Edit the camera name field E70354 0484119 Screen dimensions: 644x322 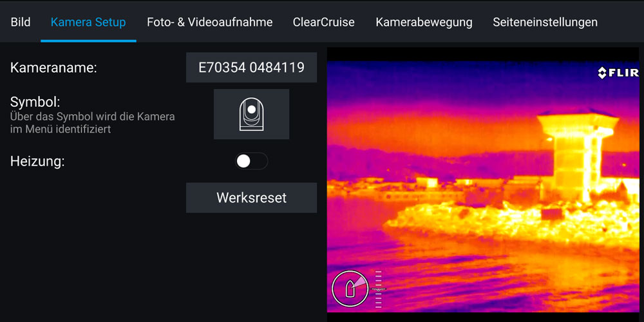click(x=251, y=68)
